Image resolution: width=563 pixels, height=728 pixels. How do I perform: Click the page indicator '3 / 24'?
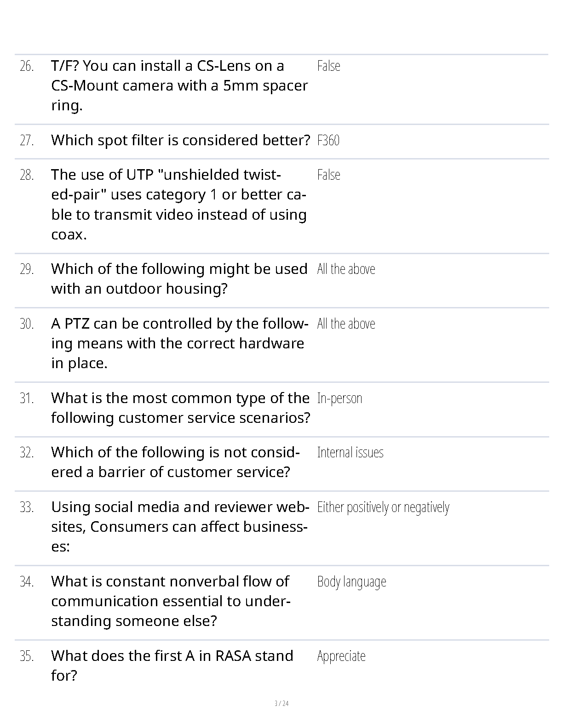pyautogui.click(x=281, y=704)
